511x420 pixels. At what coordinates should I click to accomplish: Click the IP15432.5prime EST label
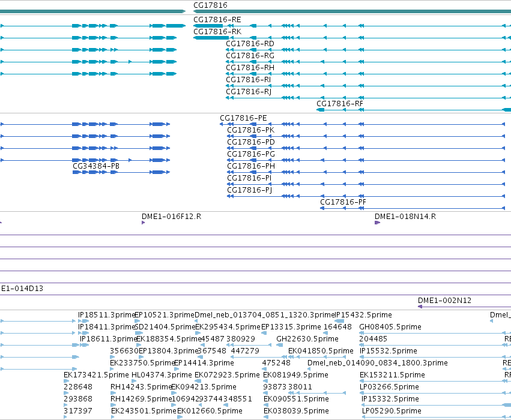363,315
